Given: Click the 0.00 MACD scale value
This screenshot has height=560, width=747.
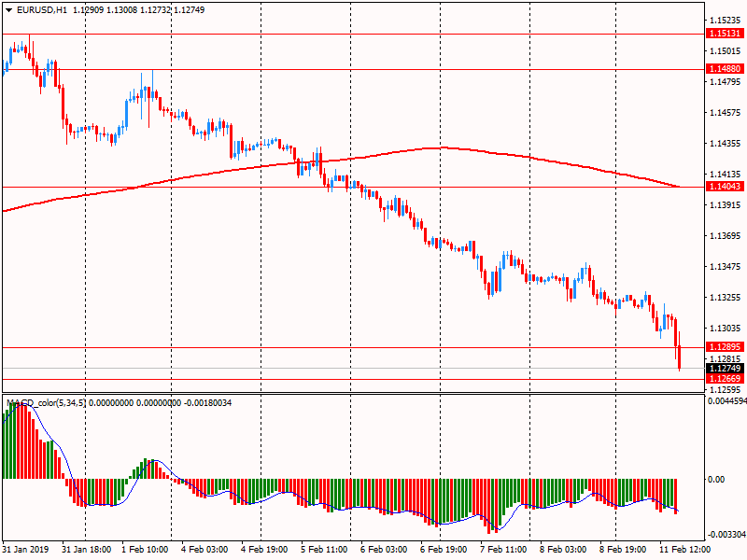Looking at the screenshot, I should tap(716, 479).
